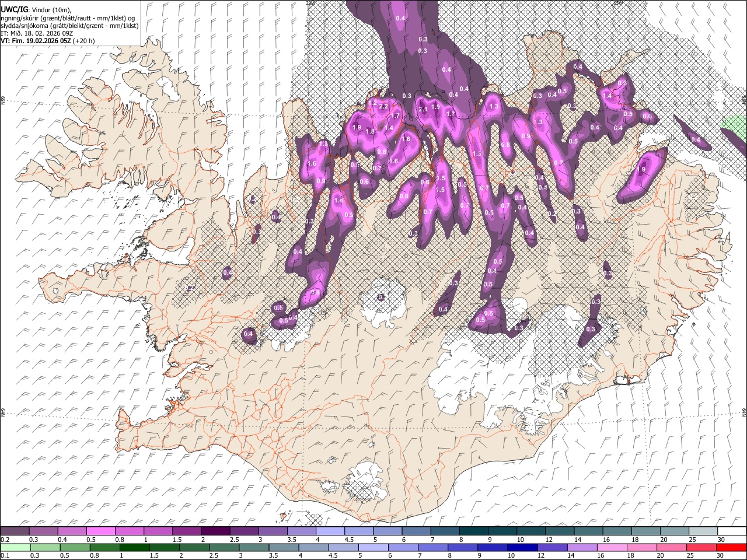747x560 pixels.
Task: Click the "rigning/skúrir" legend description line
Action: (68, 17)
